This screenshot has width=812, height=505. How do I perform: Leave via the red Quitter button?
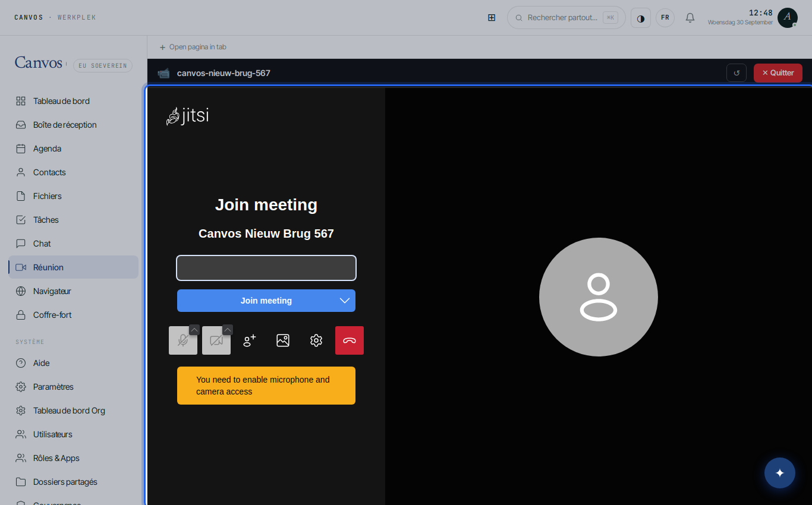coord(778,73)
